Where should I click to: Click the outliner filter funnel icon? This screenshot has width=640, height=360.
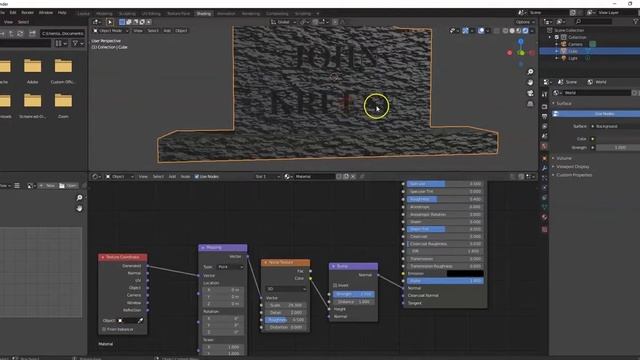[x=635, y=21]
